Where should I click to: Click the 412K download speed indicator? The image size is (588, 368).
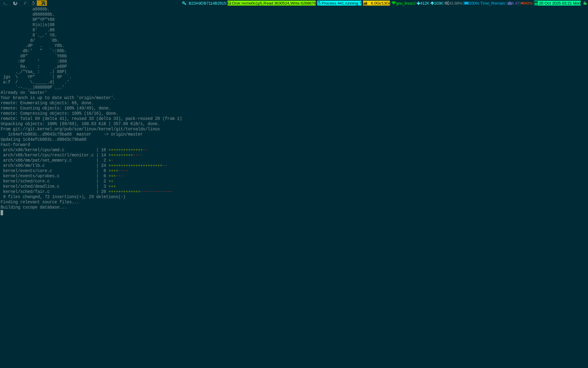coord(423,3)
